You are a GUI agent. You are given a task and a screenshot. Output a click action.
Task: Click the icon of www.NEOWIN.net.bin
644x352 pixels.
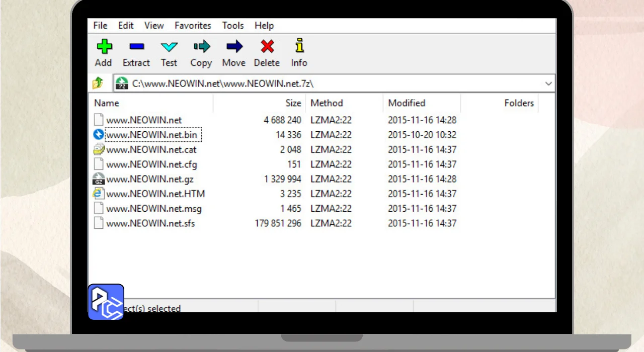coord(99,135)
